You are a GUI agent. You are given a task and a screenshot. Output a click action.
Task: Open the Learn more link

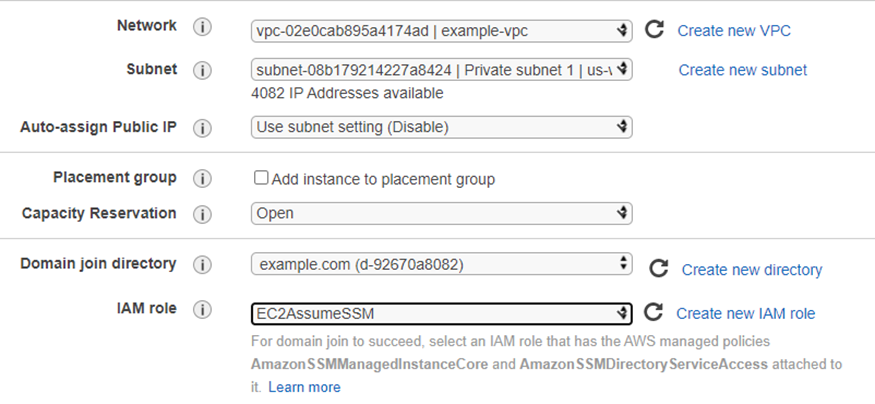[304, 387]
